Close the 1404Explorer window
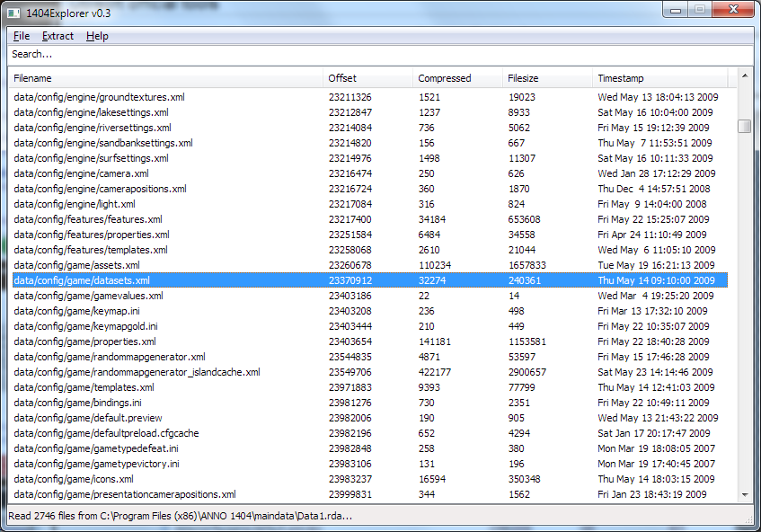The image size is (761, 532). click(x=733, y=10)
